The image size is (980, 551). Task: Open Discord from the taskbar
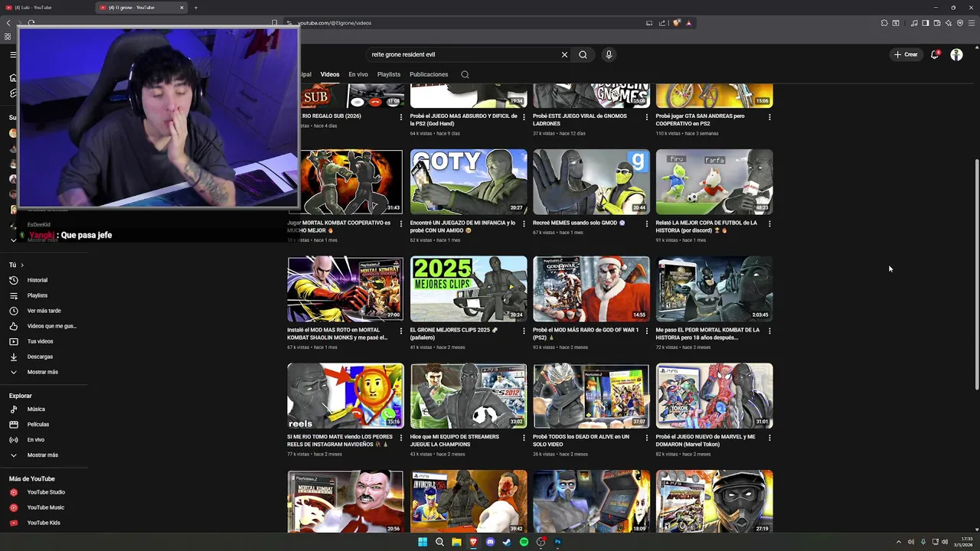coord(490,542)
